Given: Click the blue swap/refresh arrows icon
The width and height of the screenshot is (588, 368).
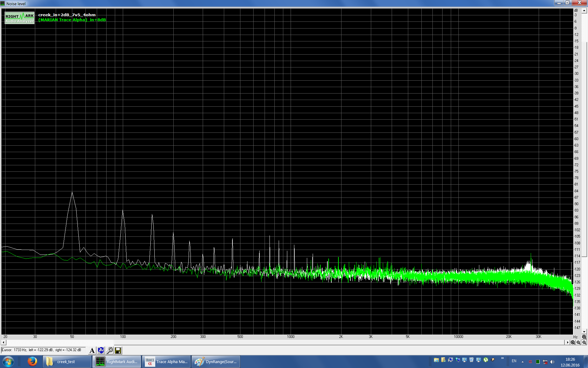Looking at the screenshot, I should (101, 350).
